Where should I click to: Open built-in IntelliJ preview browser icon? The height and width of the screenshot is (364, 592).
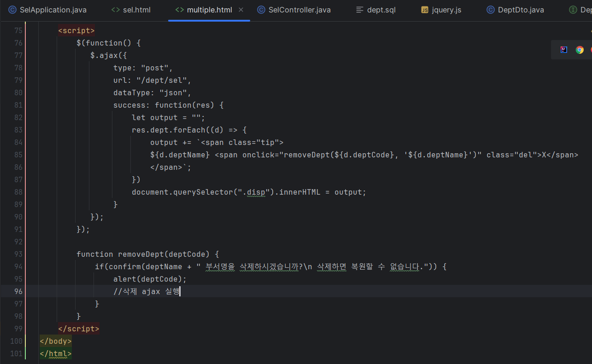point(564,50)
